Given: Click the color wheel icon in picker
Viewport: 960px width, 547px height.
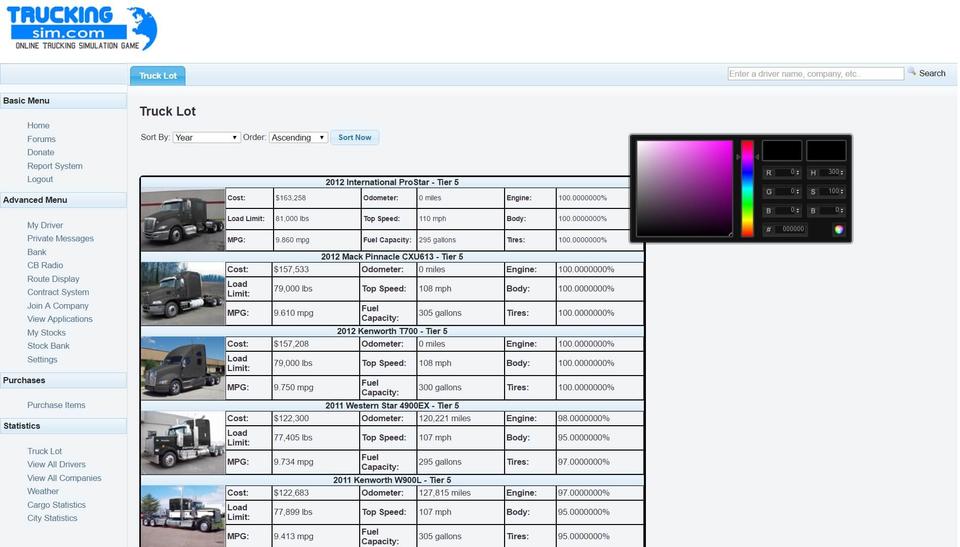Looking at the screenshot, I should click(839, 230).
